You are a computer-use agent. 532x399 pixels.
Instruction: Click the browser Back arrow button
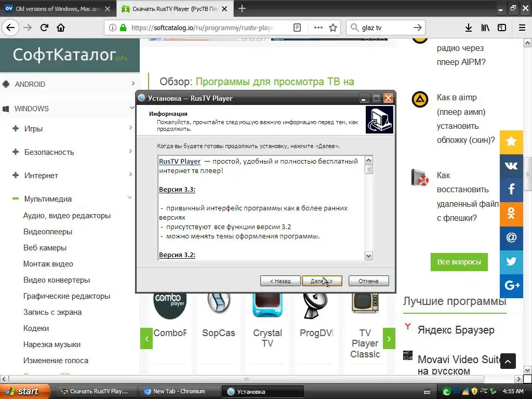click(x=10, y=28)
